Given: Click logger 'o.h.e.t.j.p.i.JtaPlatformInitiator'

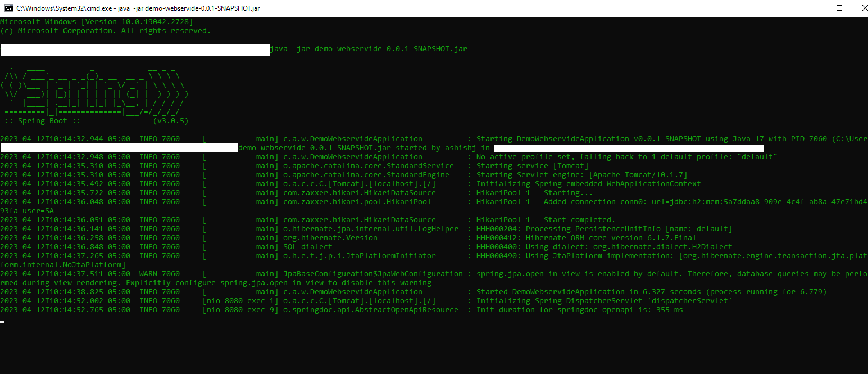Looking at the screenshot, I should tap(360, 256).
